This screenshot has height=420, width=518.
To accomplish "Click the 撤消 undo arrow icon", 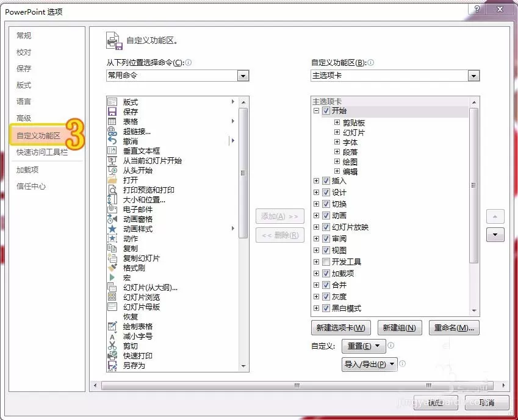I will coord(112,141).
